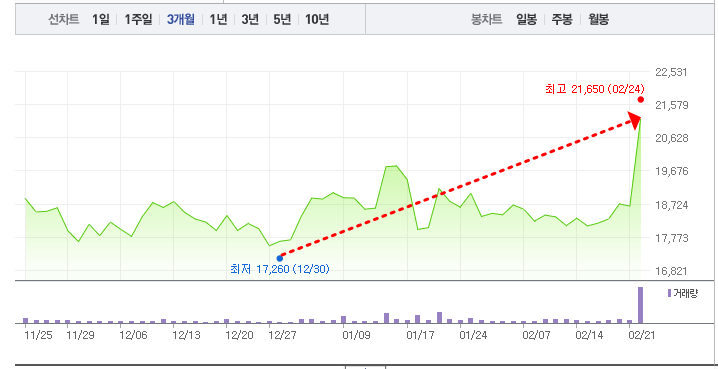The height and width of the screenshot is (369, 718).
Task: Click the 01/24 date axis label
Action: click(473, 335)
